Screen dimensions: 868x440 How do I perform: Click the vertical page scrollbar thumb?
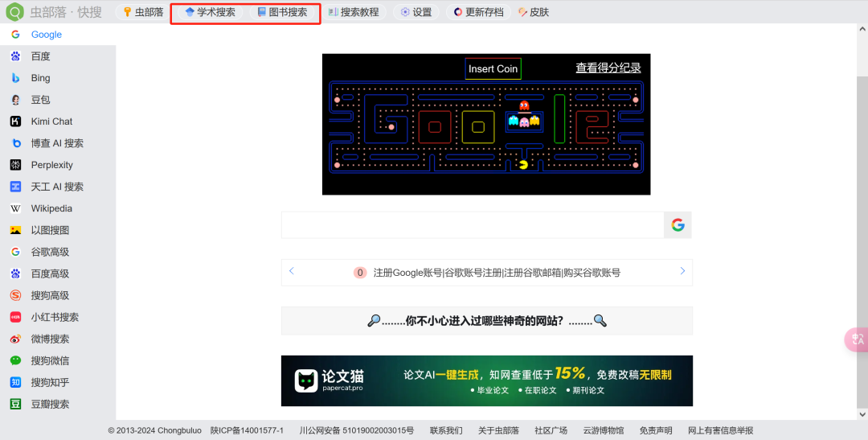862,241
